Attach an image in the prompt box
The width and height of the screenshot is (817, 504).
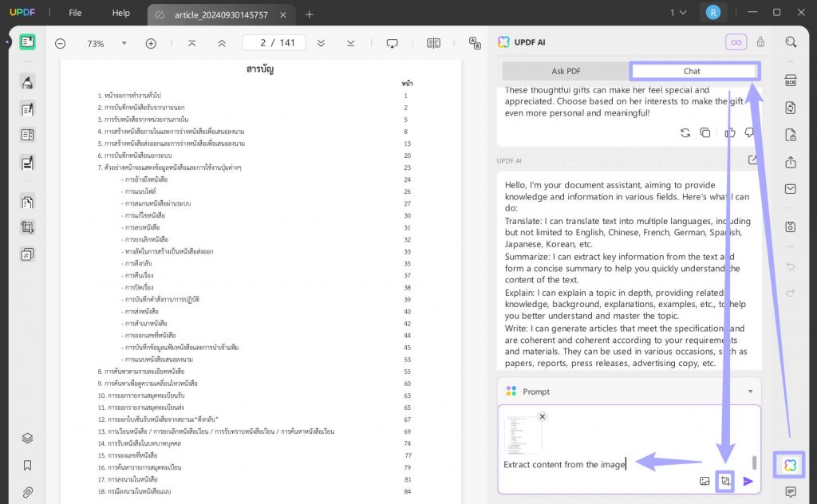coord(705,481)
